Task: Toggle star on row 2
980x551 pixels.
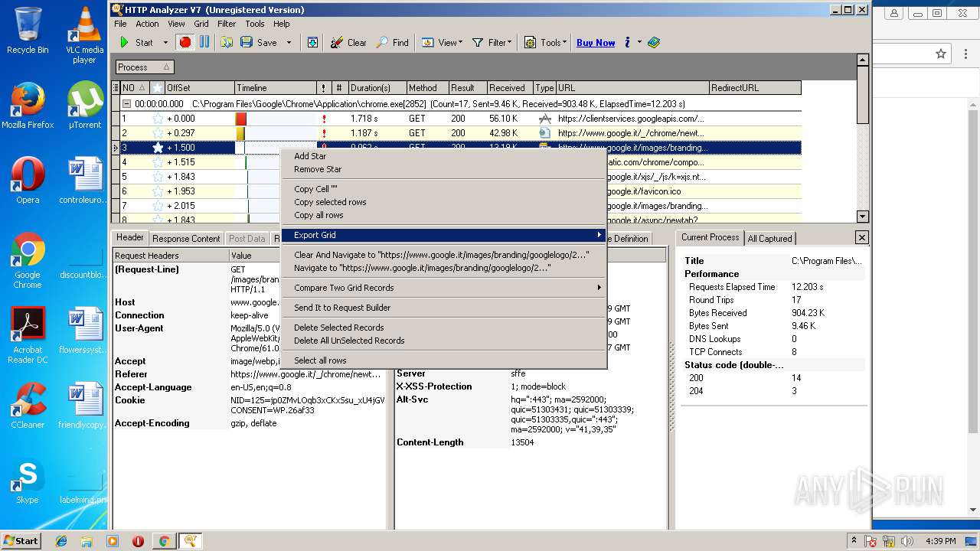Action: (x=158, y=133)
